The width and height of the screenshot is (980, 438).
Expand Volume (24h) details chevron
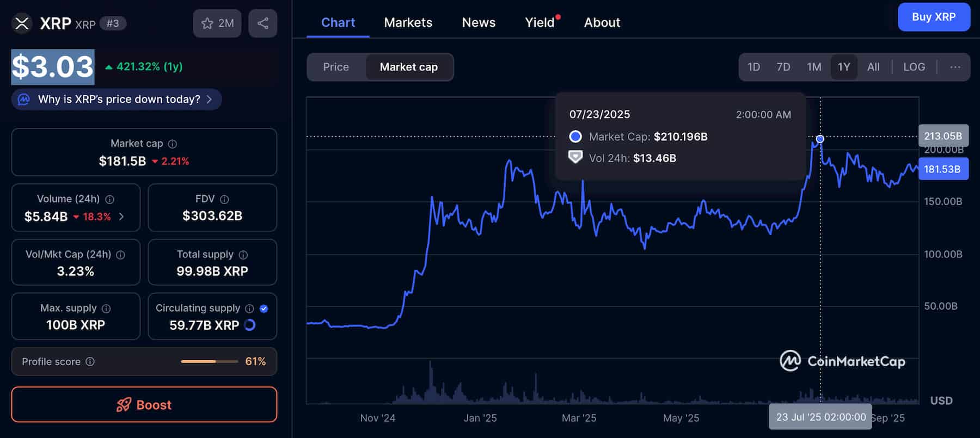[121, 217]
